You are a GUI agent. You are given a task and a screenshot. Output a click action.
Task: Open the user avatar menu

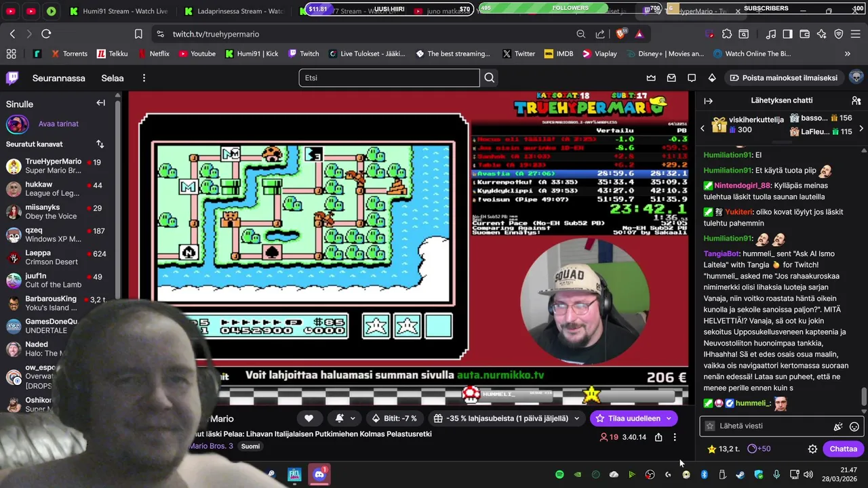click(x=856, y=77)
